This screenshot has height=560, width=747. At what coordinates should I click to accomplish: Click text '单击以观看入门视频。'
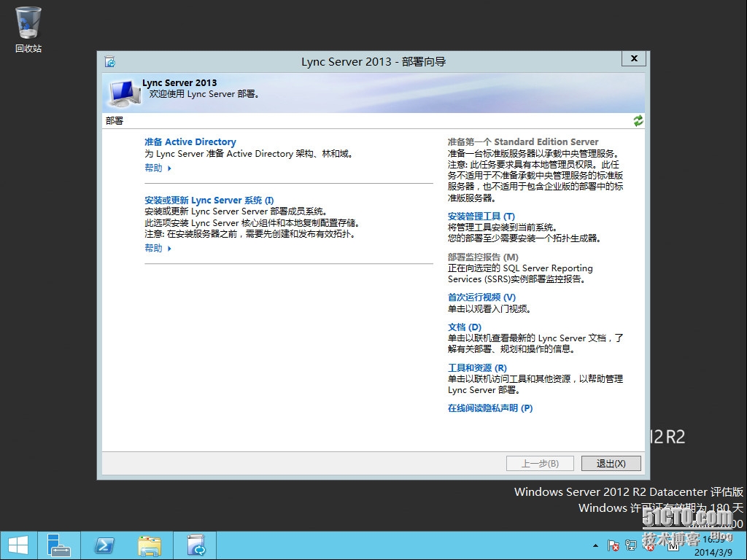pyautogui.click(x=489, y=309)
